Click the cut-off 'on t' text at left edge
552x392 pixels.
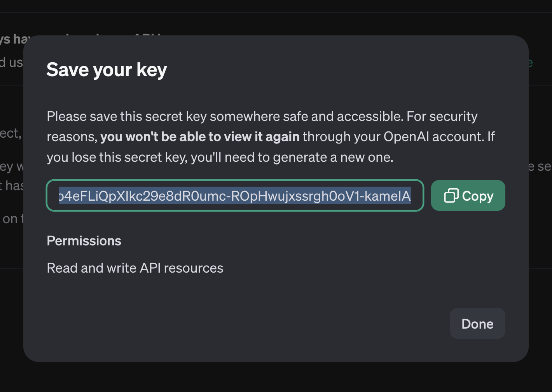12,219
